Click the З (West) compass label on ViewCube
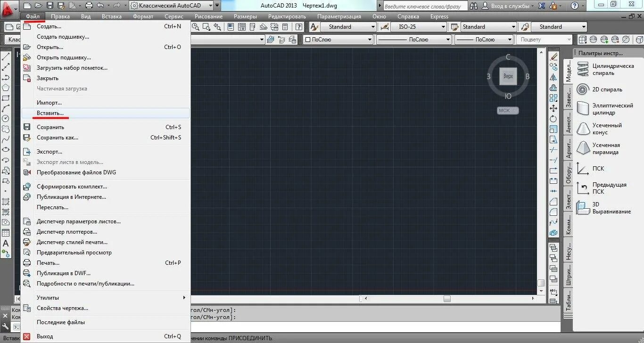This screenshot has width=644, height=343. coord(489,76)
